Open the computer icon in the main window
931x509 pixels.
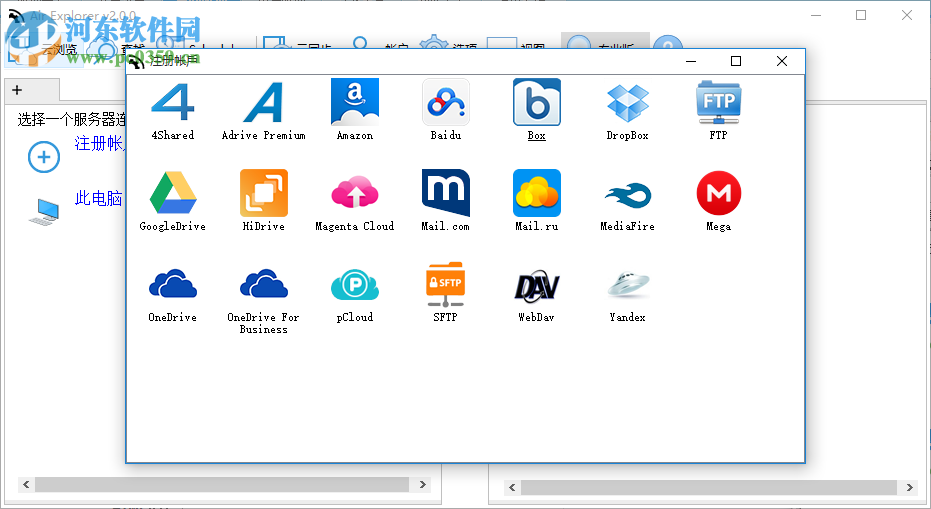tap(44, 211)
